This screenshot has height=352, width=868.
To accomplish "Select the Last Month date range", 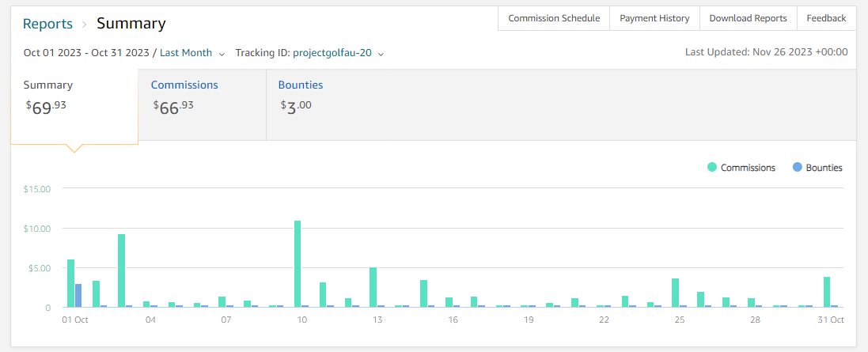I will [186, 52].
